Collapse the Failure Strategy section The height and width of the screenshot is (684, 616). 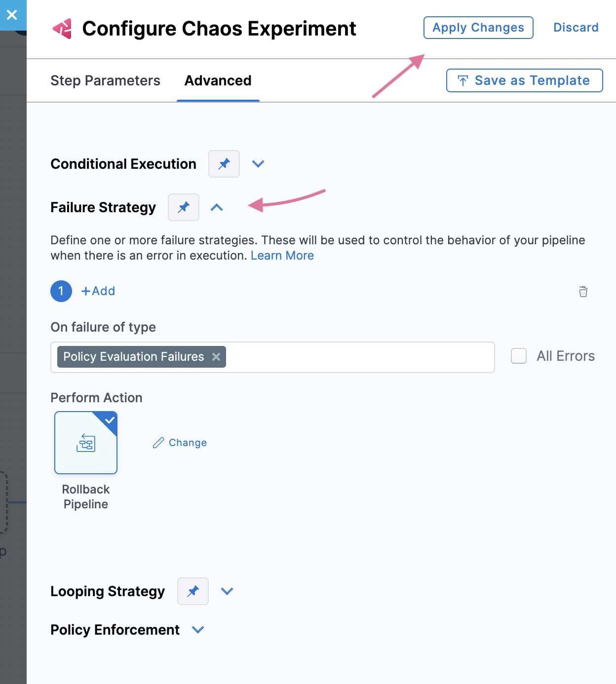pos(217,207)
